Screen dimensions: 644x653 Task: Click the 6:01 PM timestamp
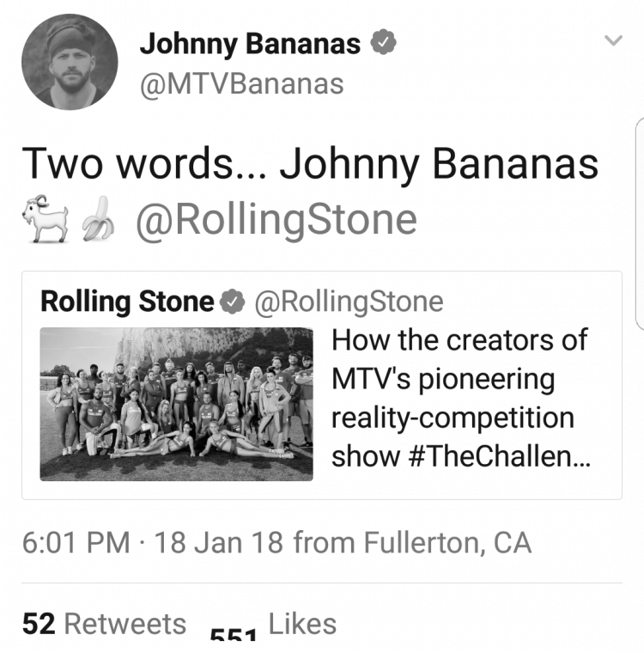click(76, 543)
